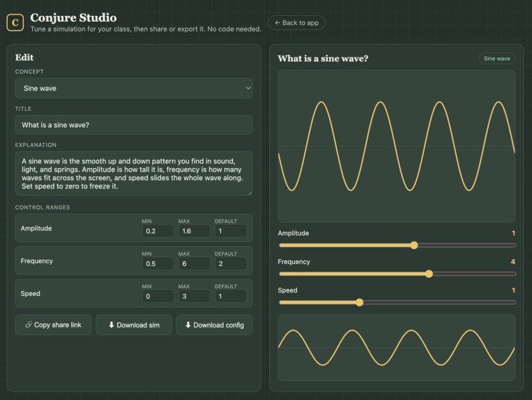Adjust the Speed slider handle

click(x=359, y=302)
